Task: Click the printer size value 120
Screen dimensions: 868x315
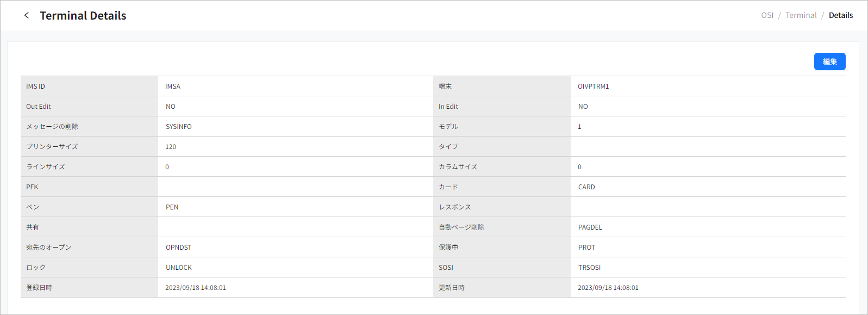Action: click(x=171, y=147)
